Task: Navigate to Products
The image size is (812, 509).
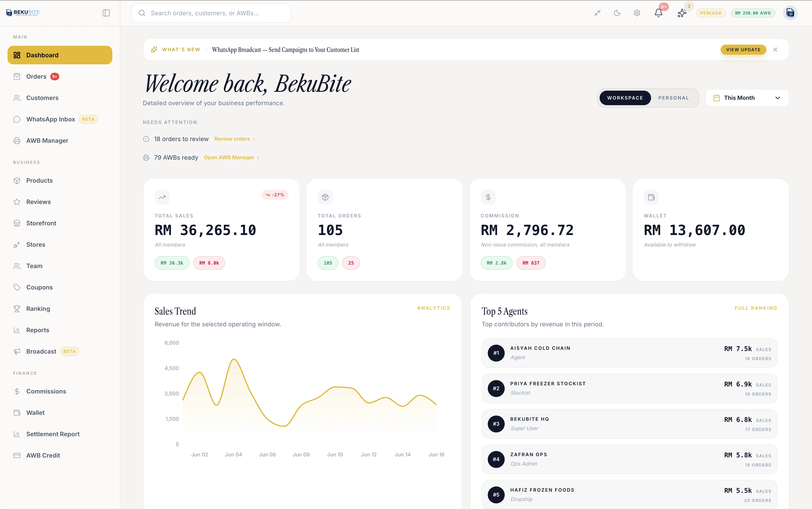Action: click(60, 181)
